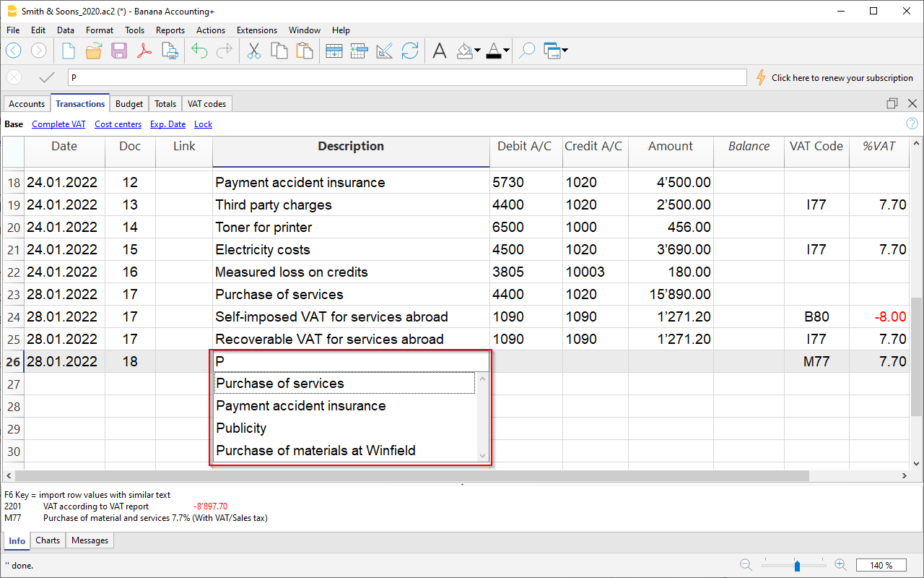This screenshot has height=578, width=924.
Task: Paste from clipboard using the clipboard icon
Action: 305,51
